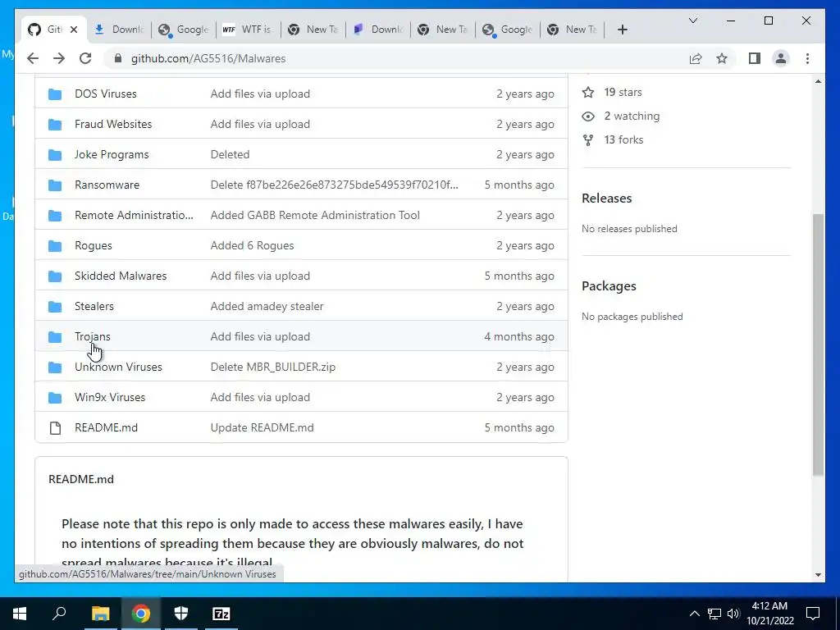840x630 pixels.
Task: Switch to purple-icon Download tab
Action: 377,30
